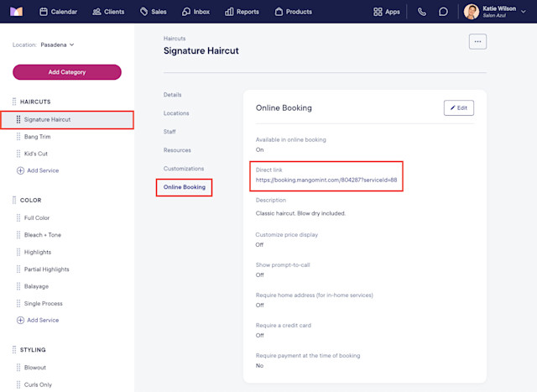This screenshot has width=537, height=392.
Task: Select the Balayage service
Action: (36, 286)
